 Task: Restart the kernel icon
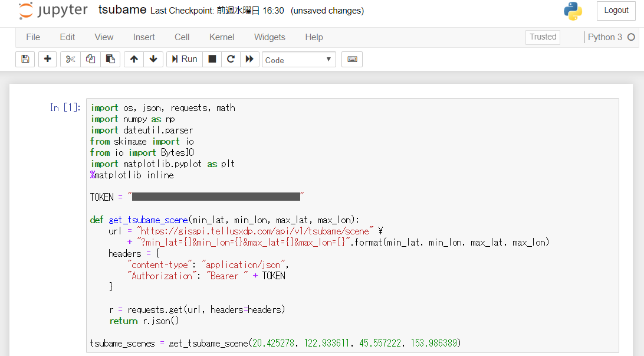[x=231, y=59]
